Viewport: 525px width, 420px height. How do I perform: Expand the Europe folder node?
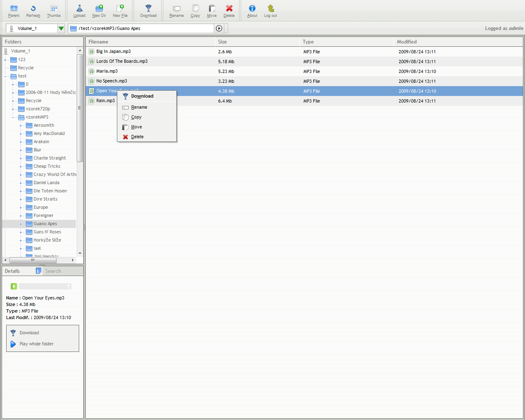[21, 208]
